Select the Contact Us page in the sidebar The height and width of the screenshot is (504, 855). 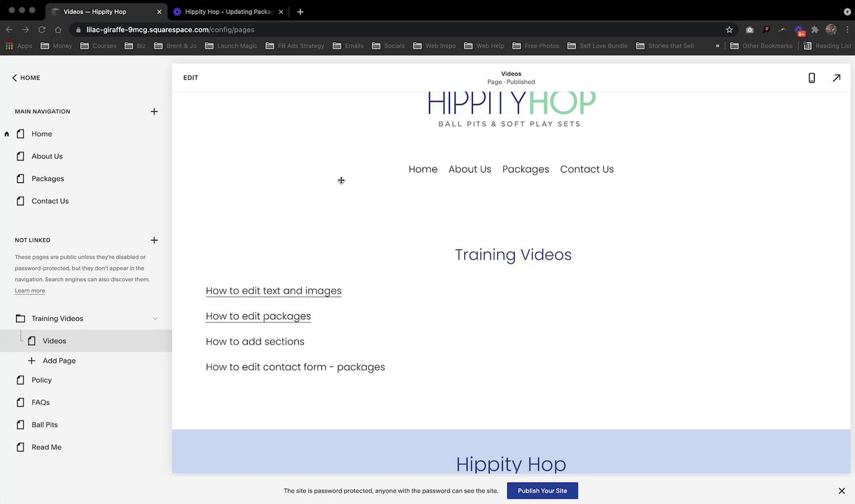[x=50, y=201]
